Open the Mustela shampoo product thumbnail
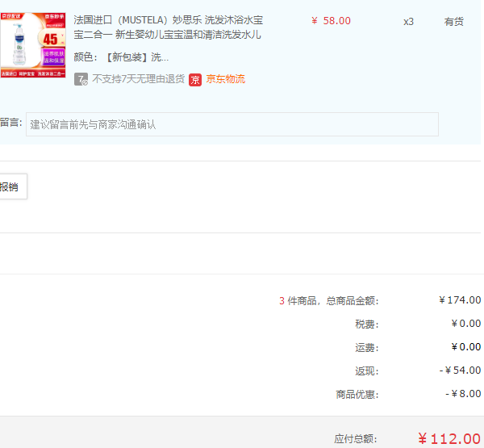Image resolution: width=484 pixels, height=448 pixels. 33,45
